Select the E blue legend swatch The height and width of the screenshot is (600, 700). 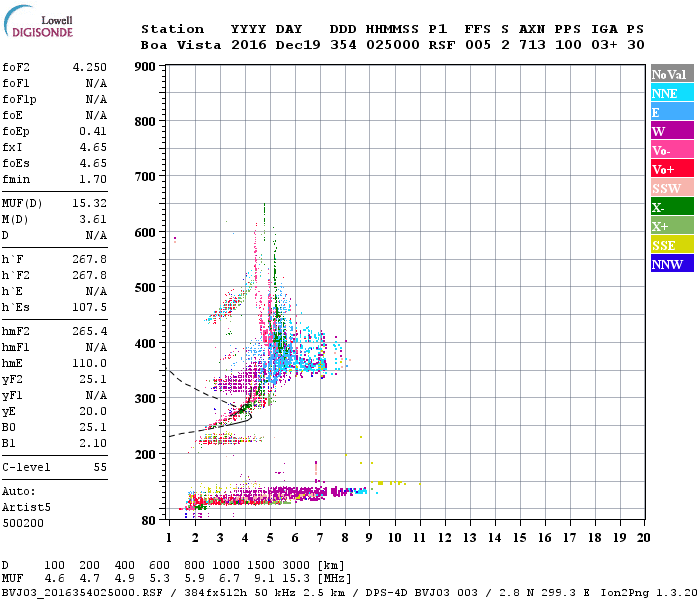(x=672, y=112)
